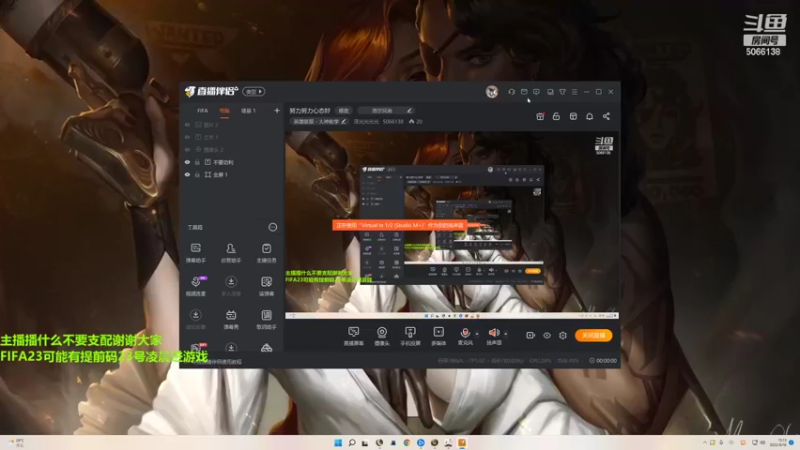Open the layout panel icon above preview
The width and height of the screenshot is (800, 450).
(x=573, y=116)
